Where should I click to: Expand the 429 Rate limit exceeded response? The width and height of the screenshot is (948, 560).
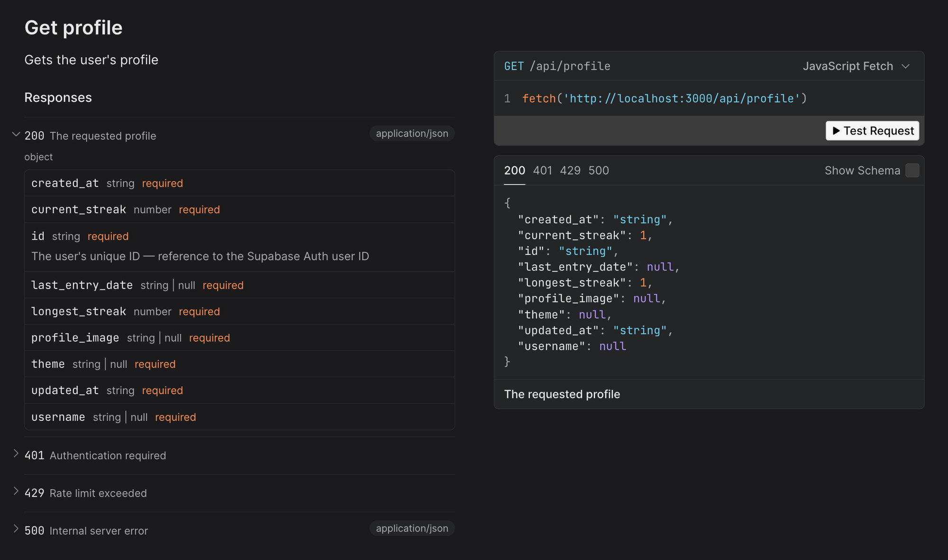click(x=16, y=491)
